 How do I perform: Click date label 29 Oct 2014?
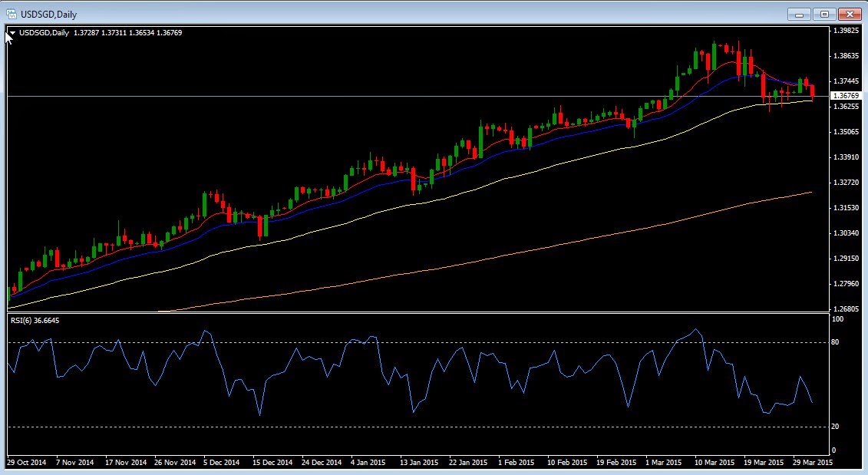27,462
